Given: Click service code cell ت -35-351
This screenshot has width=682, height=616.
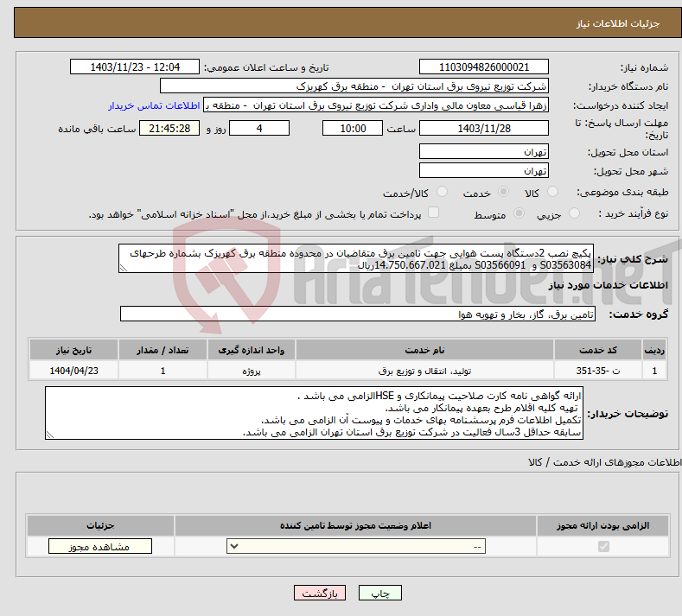Looking at the screenshot, I should [x=598, y=371].
